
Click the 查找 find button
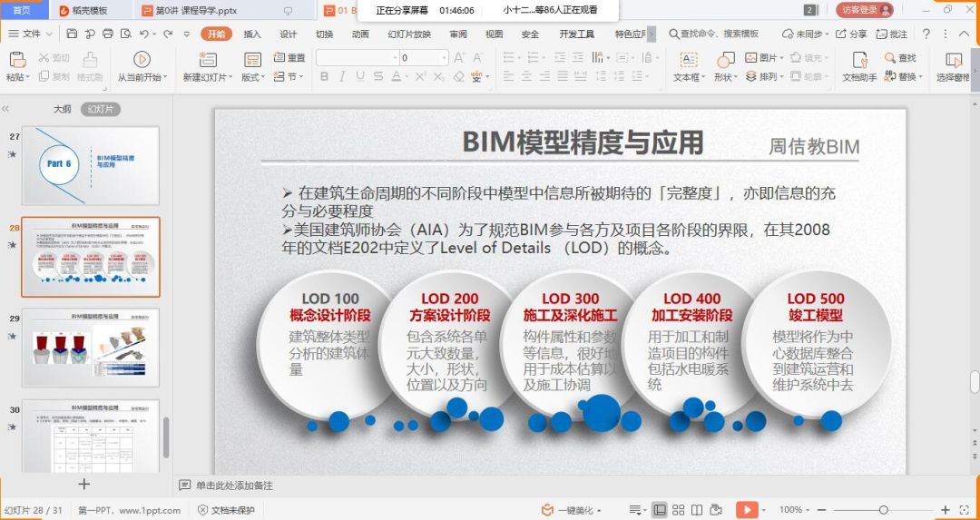tap(901, 57)
